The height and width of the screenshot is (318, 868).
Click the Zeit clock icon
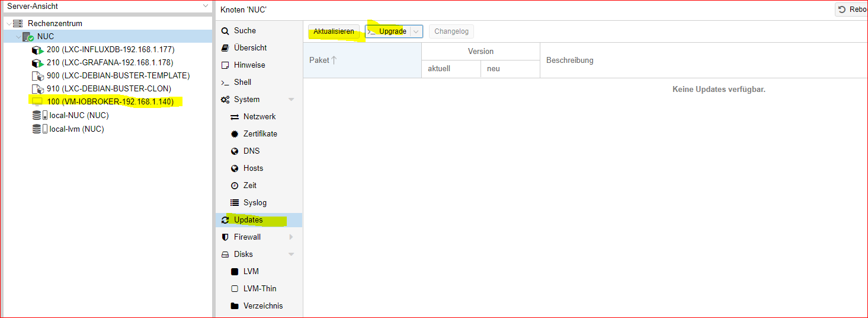point(235,186)
